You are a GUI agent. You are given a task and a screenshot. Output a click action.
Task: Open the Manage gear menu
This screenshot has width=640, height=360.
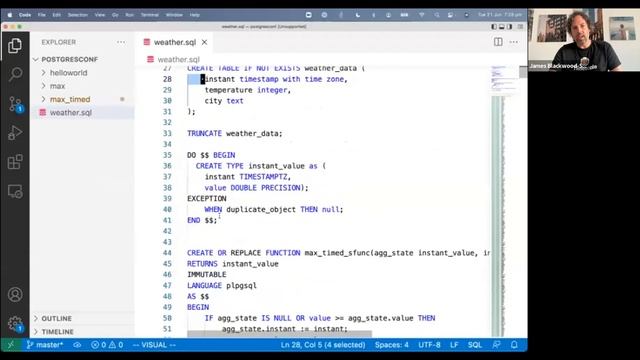point(15,324)
